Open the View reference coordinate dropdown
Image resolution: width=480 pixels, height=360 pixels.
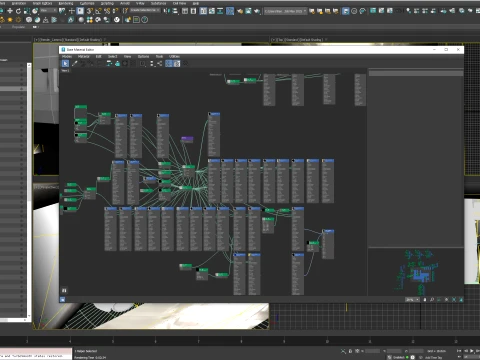[49, 11]
